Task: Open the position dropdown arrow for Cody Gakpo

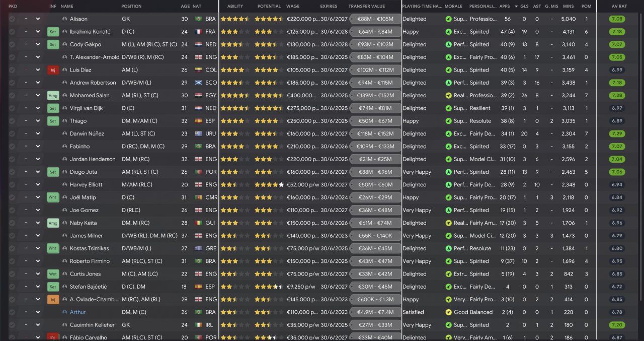Action: (x=38, y=44)
